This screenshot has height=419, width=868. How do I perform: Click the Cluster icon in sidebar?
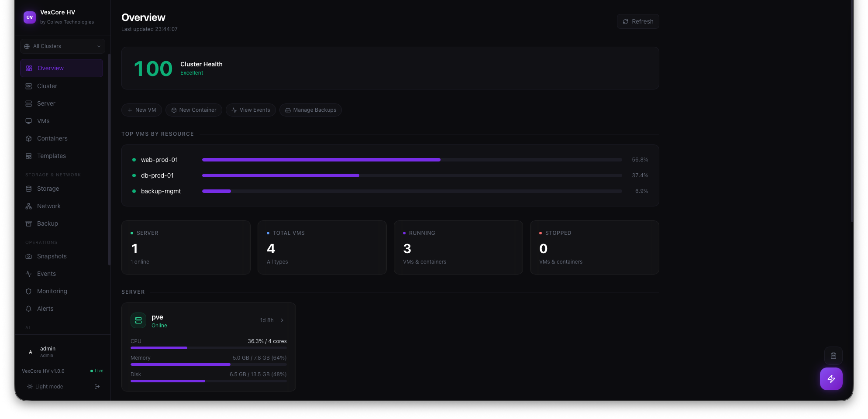coord(28,86)
